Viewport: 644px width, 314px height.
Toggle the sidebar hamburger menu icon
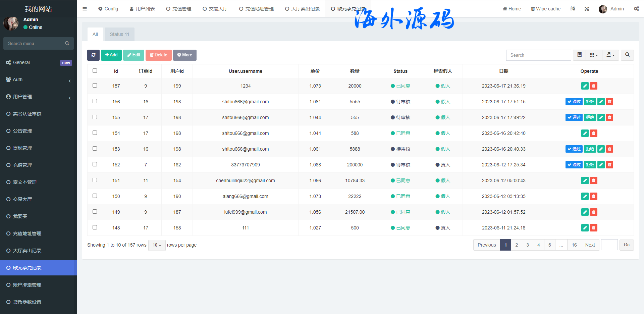coord(85,9)
